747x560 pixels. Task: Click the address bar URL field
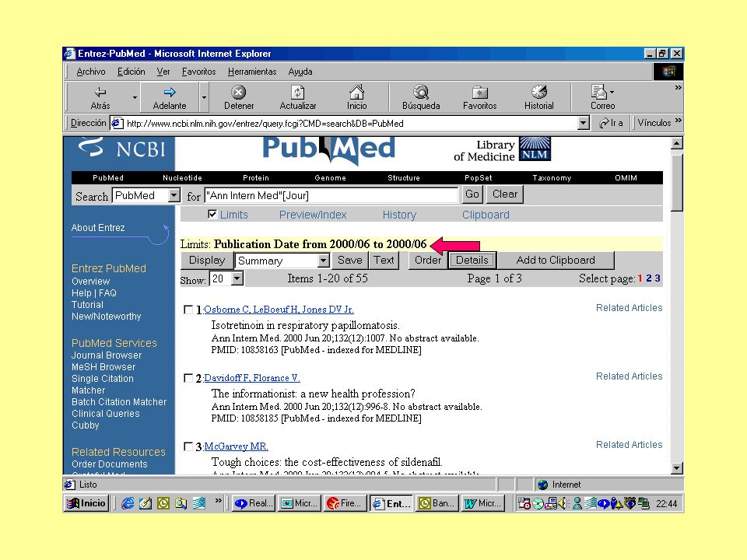[351, 124]
